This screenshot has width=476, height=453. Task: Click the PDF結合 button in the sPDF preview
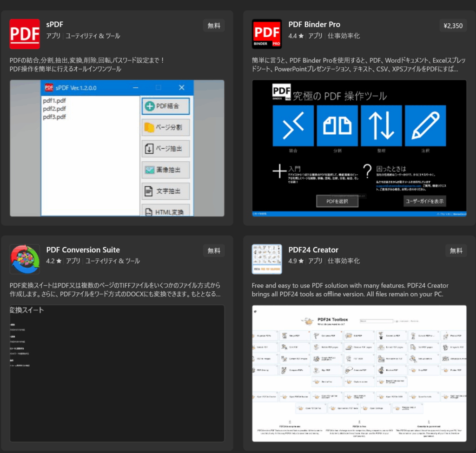tap(165, 106)
